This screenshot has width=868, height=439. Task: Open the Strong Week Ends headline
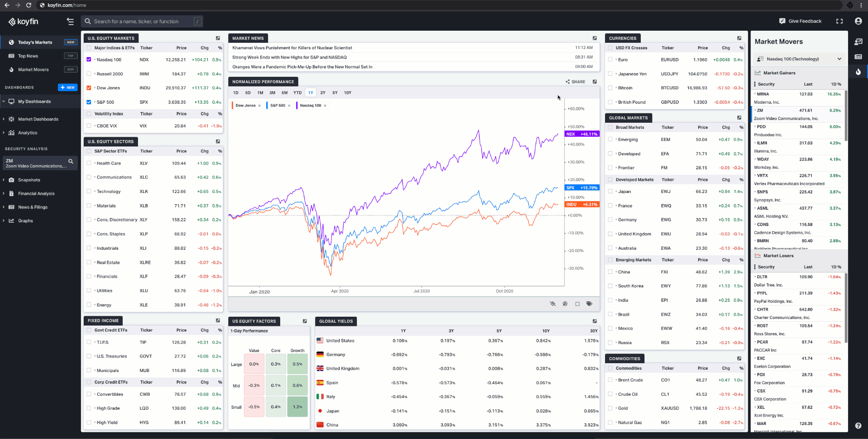click(289, 57)
